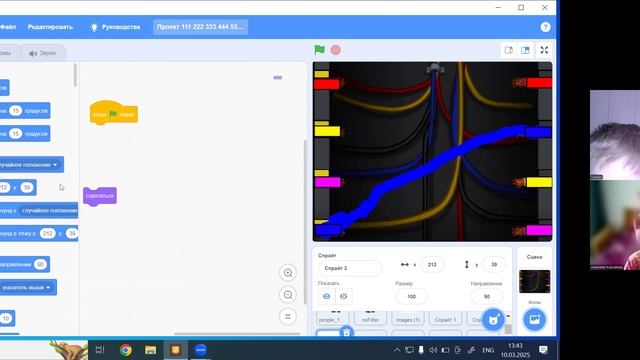640x360 pixels.
Task: Click the blue round taskbar app icon
Action: 200,350
